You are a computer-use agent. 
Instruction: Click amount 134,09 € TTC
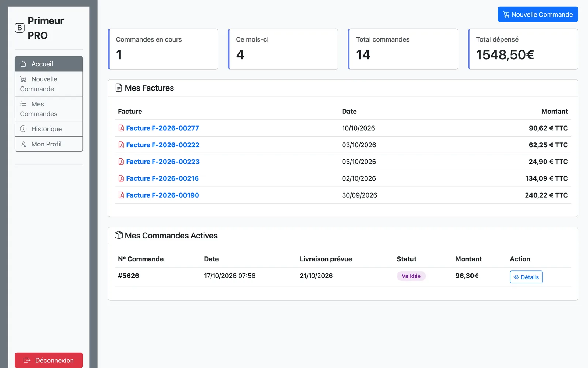pyautogui.click(x=546, y=178)
